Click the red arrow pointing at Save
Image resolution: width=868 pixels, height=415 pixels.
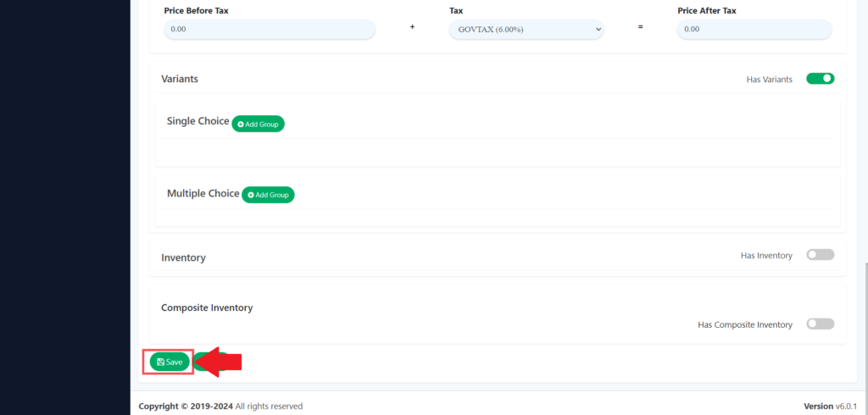(x=220, y=362)
